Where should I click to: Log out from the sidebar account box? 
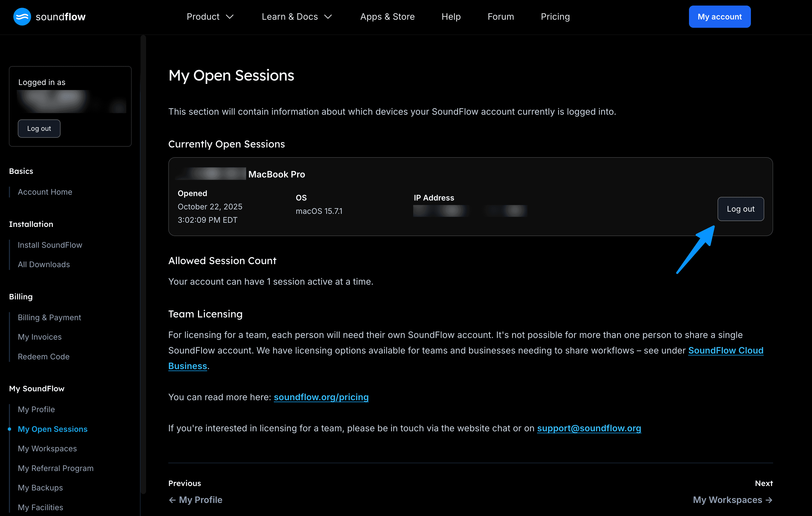click(x=39, y=129)
